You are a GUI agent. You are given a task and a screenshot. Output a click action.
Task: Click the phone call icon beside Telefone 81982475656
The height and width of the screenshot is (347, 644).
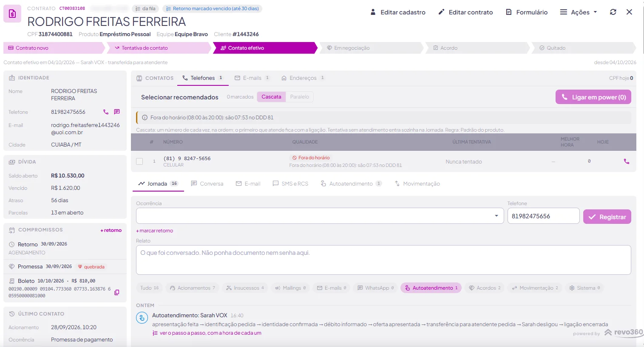click(x=106, y=112)
